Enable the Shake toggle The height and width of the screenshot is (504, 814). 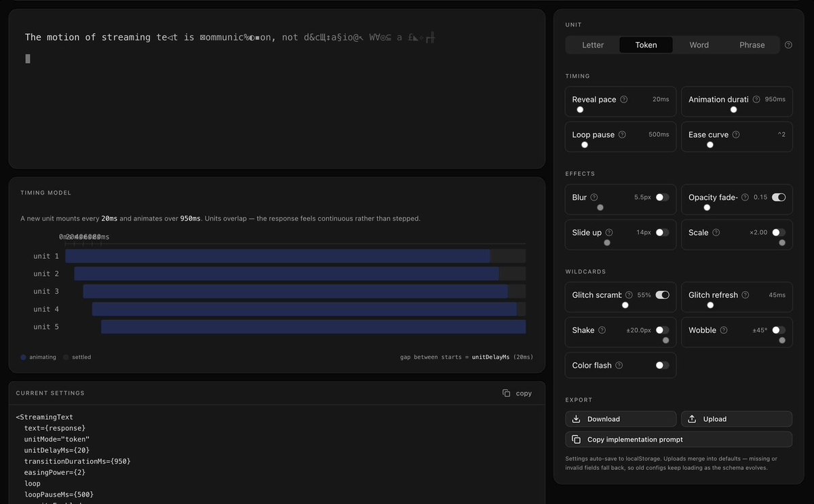pos(662,330)
